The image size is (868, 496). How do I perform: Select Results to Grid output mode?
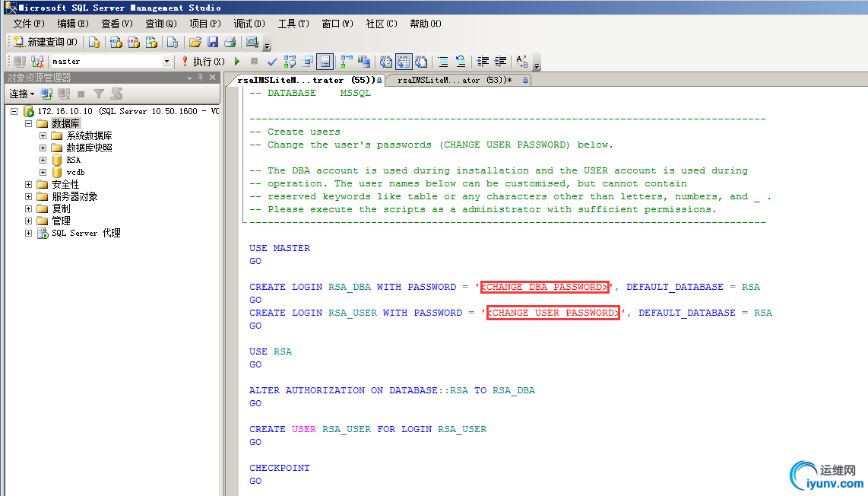(404, 62)
